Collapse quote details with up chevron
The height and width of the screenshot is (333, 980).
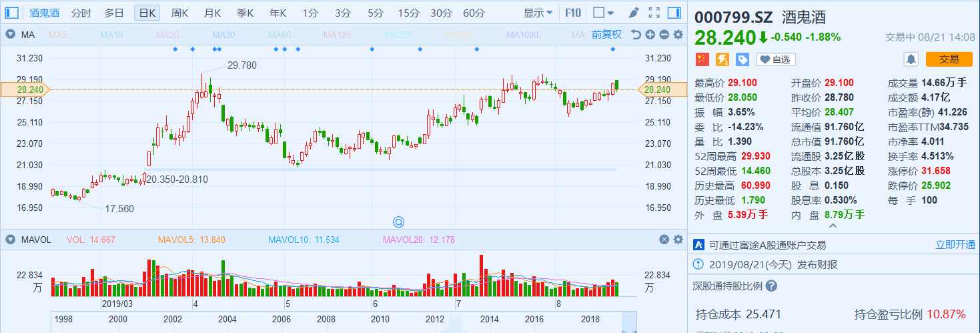(831, 226)
